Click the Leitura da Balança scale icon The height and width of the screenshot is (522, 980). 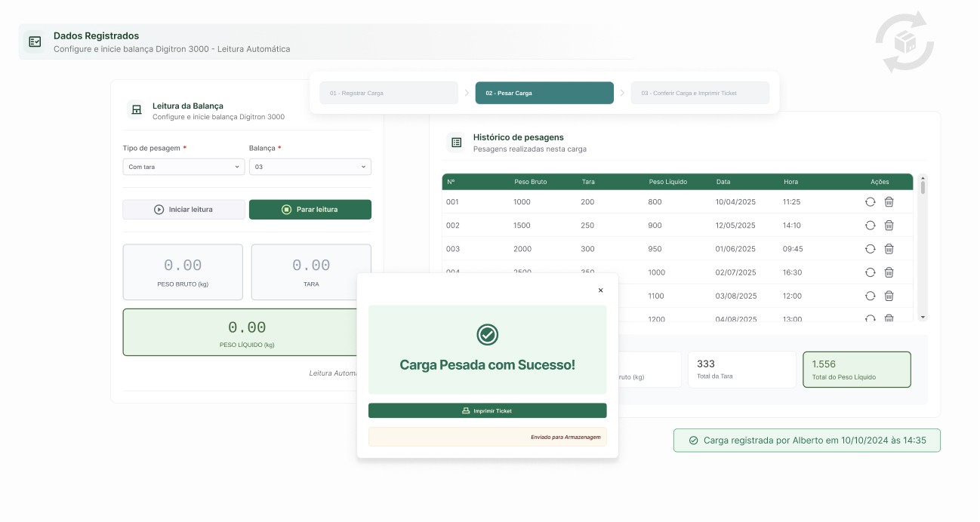tap(137, 110)
